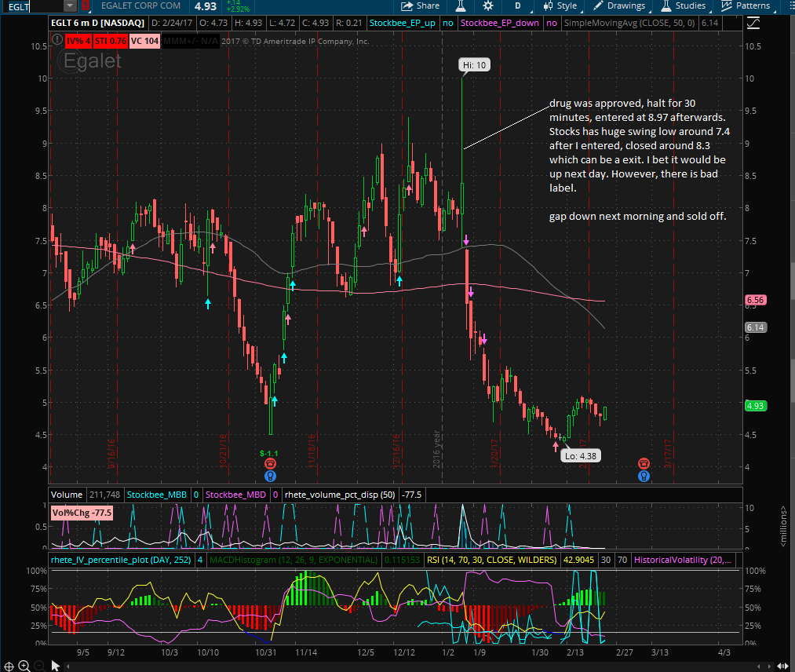Image resolution: width=795 pixels, height=672 pixels.
Task: Open the Drawings menu
Action: (x=619, y=5)
